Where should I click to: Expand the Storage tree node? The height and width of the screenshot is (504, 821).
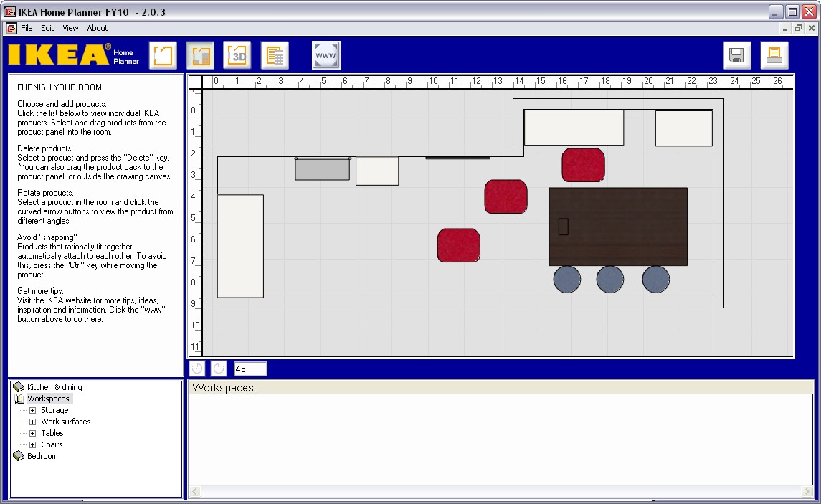(32, 410)
